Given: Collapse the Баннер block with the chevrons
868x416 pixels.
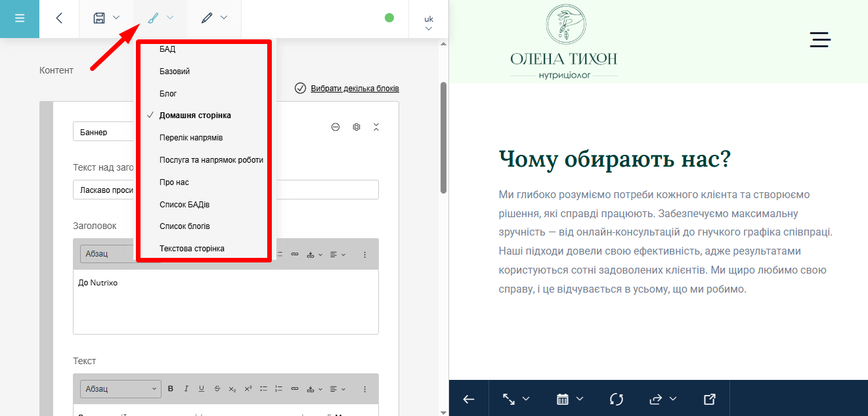Looking at the screenshot, I should 376,127.
